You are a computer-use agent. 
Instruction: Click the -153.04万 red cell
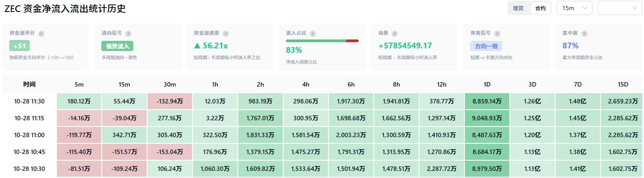tap(170, 152)
